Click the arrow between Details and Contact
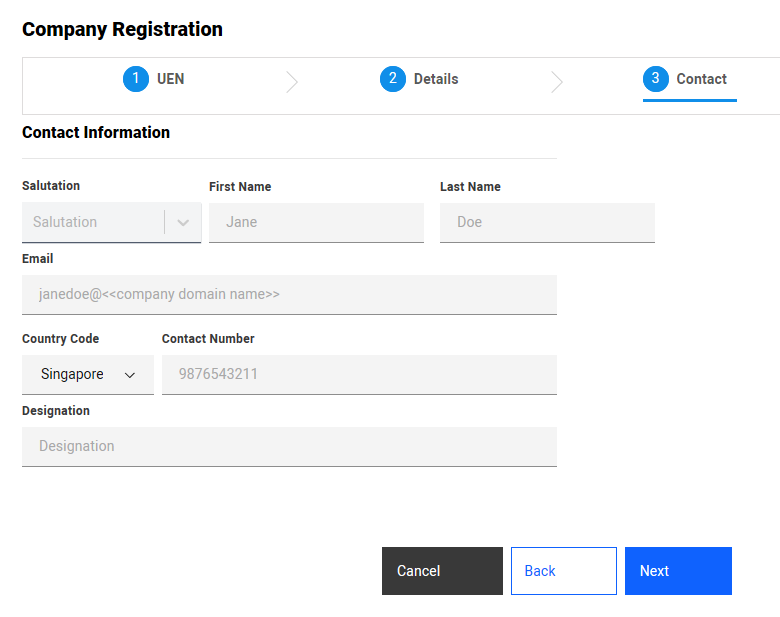 (x=557, y=82)
